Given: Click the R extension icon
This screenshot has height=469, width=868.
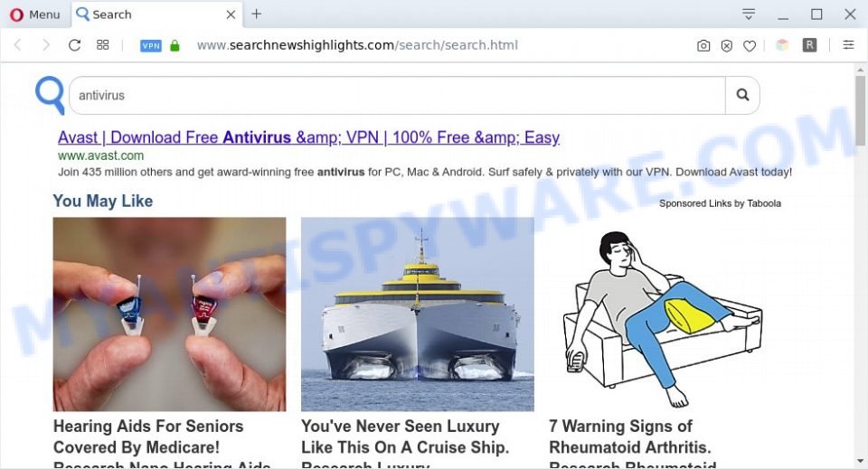Looking at the screenshot, I should point(809,45).
